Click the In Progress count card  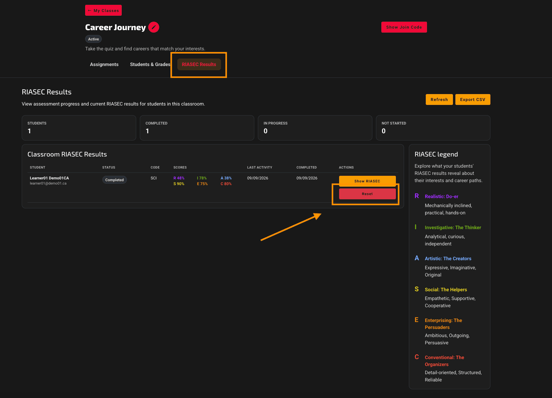(315, 128)
